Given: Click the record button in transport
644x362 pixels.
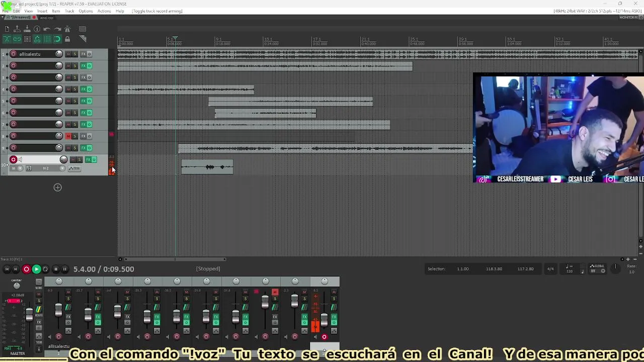Looking at the screenshot, I should [x=26, y=269].
